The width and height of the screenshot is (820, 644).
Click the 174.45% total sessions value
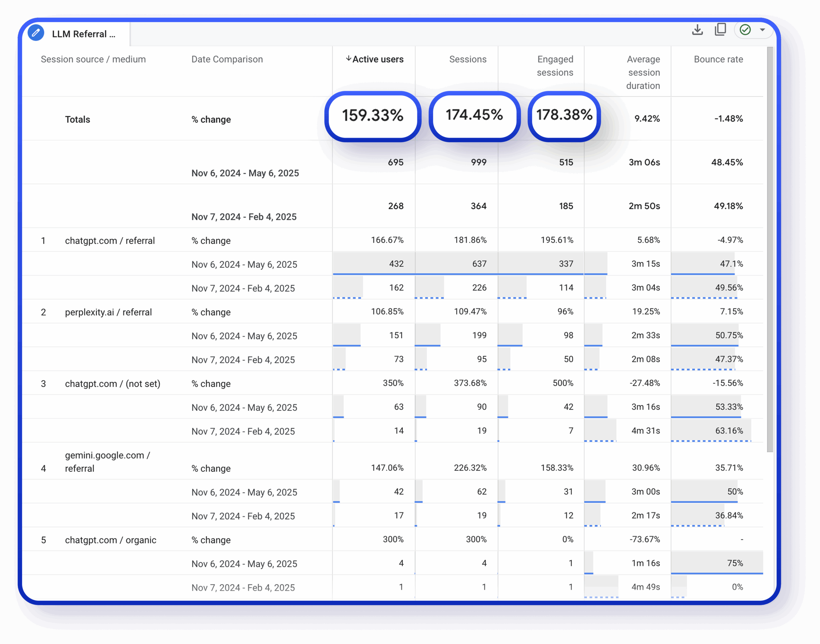(474, 115)
